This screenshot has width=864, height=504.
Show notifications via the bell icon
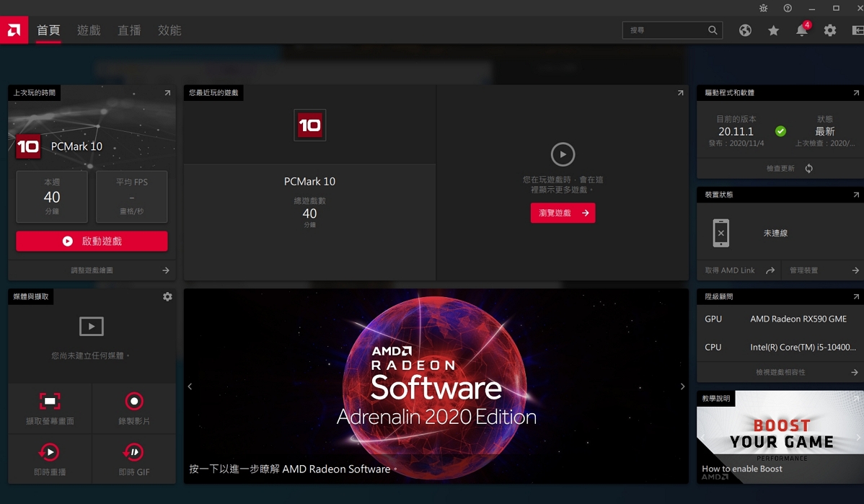click(x=802, y=30)
